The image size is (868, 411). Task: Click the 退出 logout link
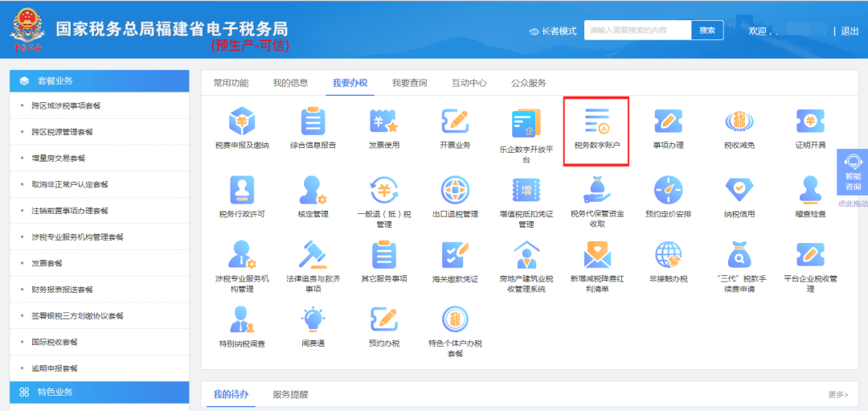[x=850, y=31]
